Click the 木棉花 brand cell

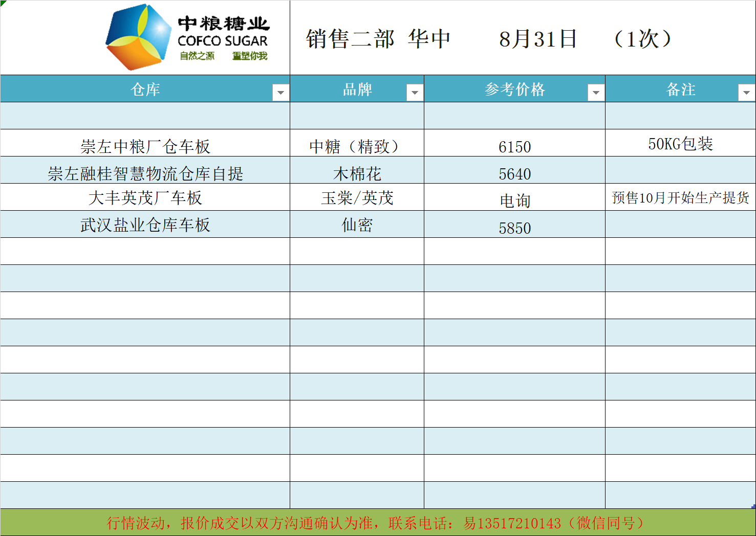357,173
